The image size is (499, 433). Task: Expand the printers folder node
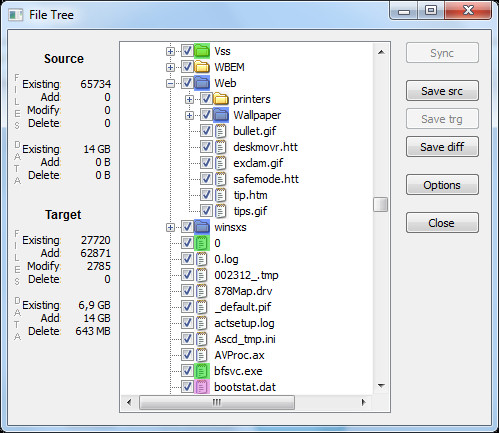(x=189, y=99)
